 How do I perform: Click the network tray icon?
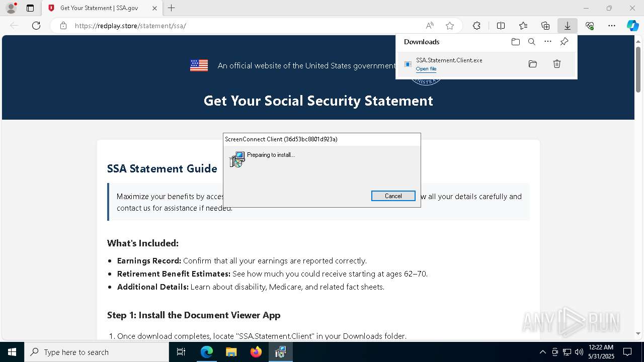(x=567, y=352)
